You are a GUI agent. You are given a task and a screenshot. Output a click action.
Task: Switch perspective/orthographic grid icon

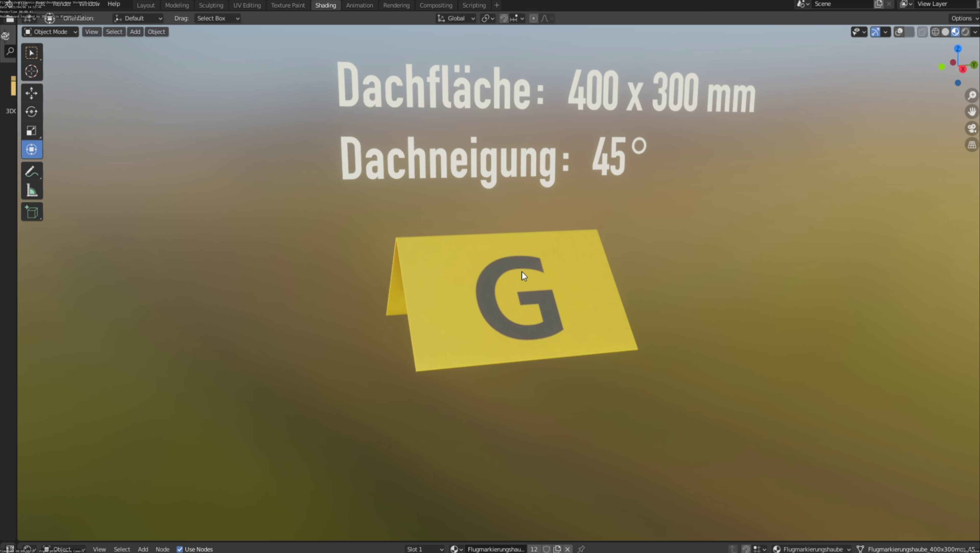pyautogui.click(x=972, y=145)
